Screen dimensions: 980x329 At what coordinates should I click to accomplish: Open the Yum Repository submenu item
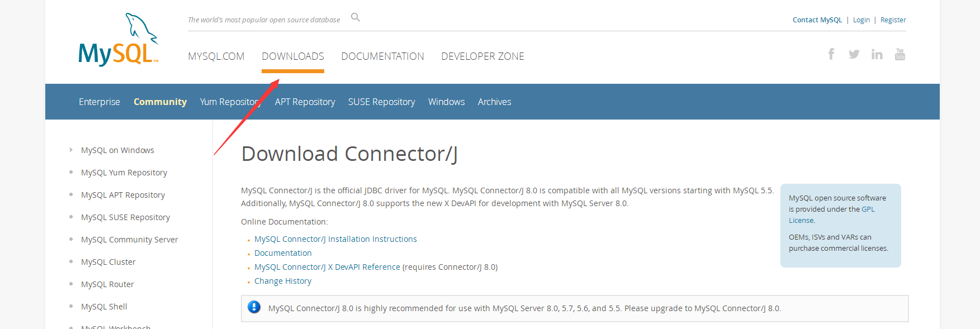click(x=230, y=102)
